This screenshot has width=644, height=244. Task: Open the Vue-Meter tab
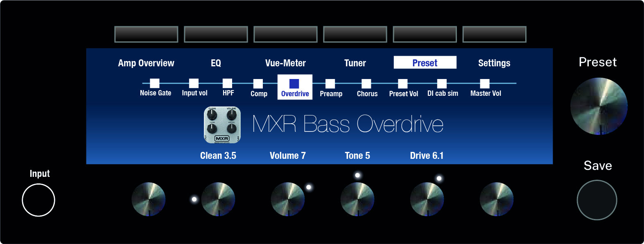coord(285,63)
